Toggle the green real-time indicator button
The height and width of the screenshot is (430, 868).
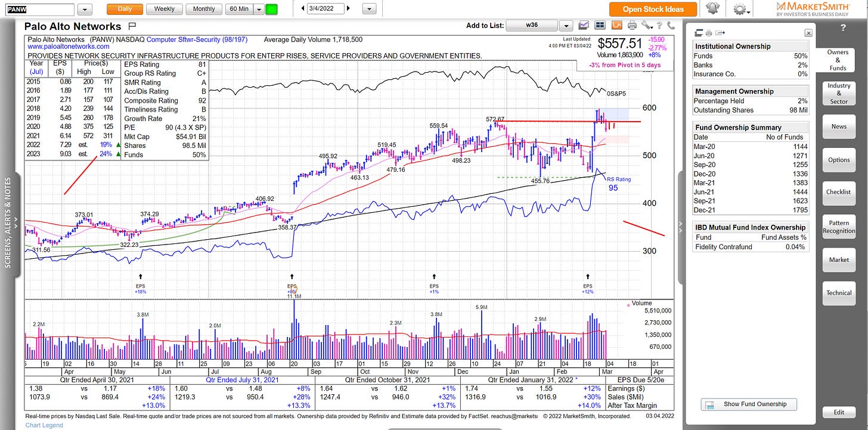(272, 10)
